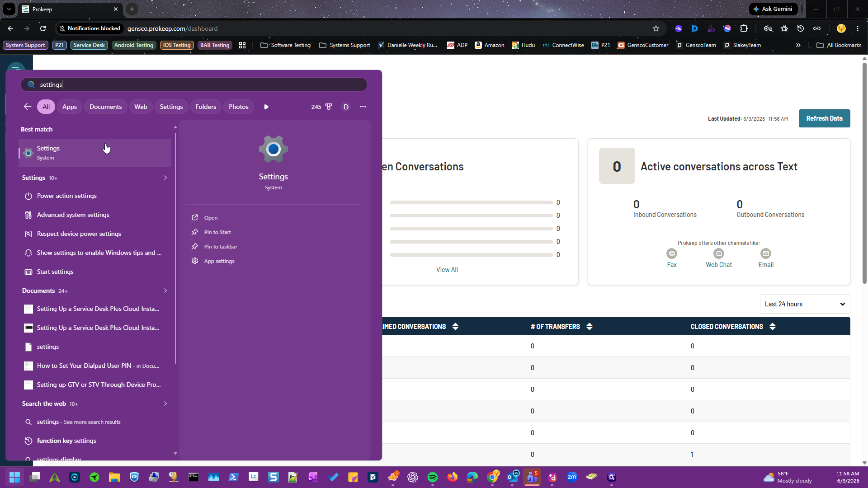Select the Documents search filter tab
This screenshot has height=488, width=868.
[x=105, y=107]
